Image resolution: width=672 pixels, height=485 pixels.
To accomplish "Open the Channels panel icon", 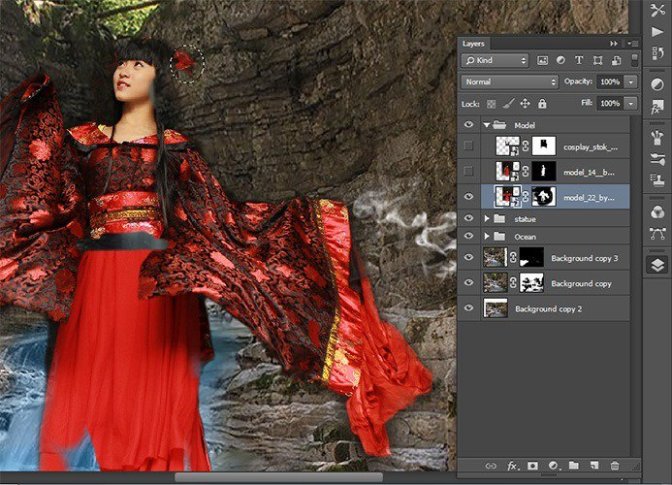I will [657, 212].
